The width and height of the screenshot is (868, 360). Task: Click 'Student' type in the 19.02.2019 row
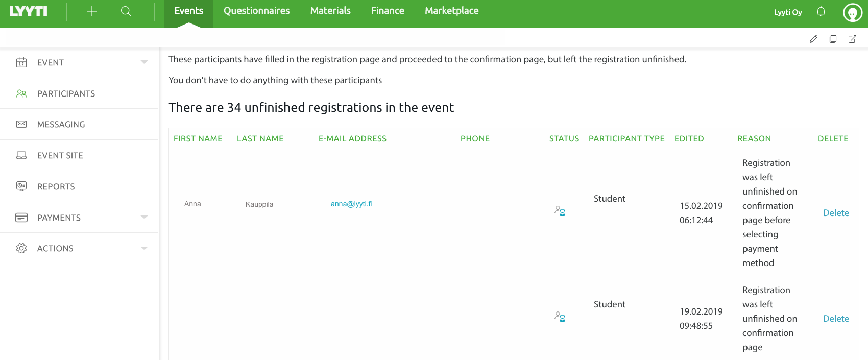point(610,304)
